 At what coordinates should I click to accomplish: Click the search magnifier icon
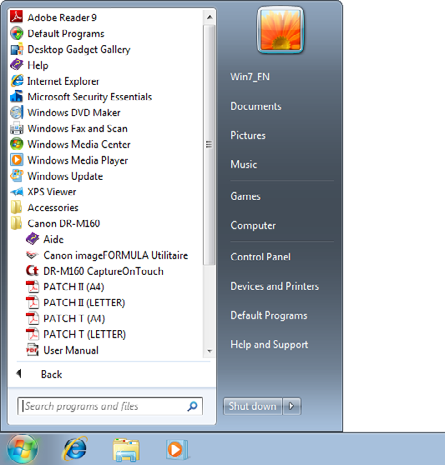[192, 406]
